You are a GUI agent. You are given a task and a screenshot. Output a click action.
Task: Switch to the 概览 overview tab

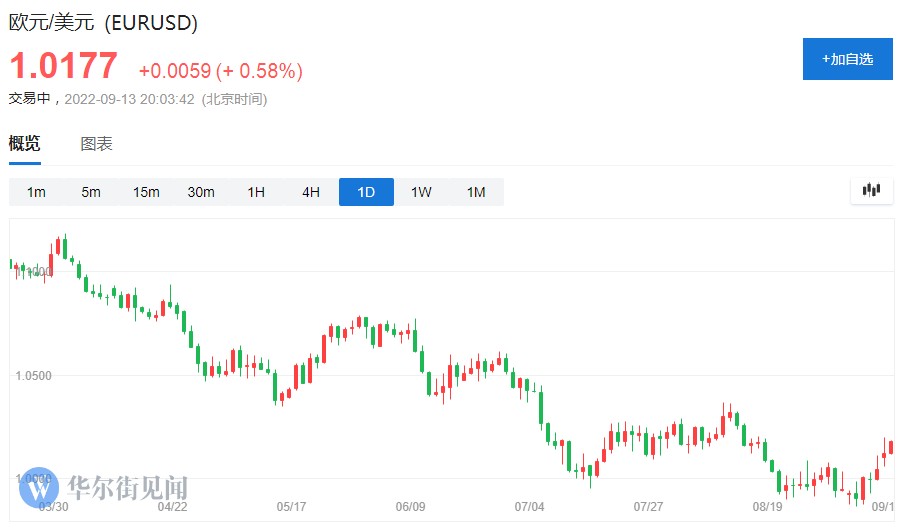pos(25,144)
